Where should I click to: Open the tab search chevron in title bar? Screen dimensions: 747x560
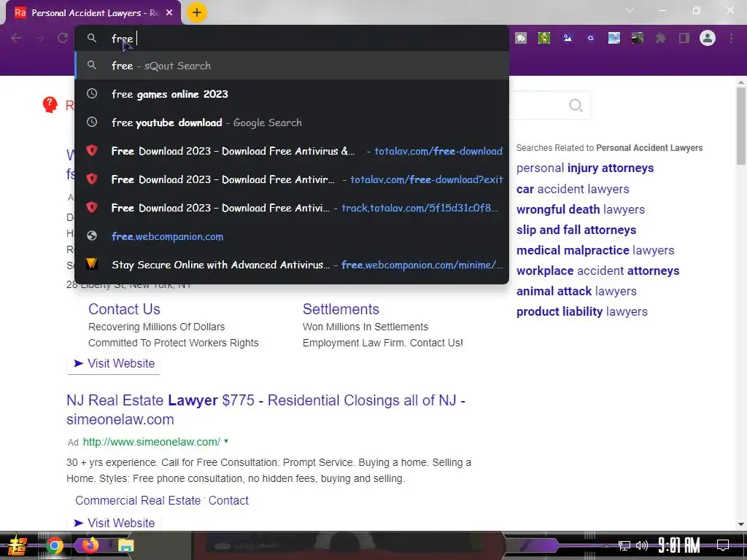(630, 10)
